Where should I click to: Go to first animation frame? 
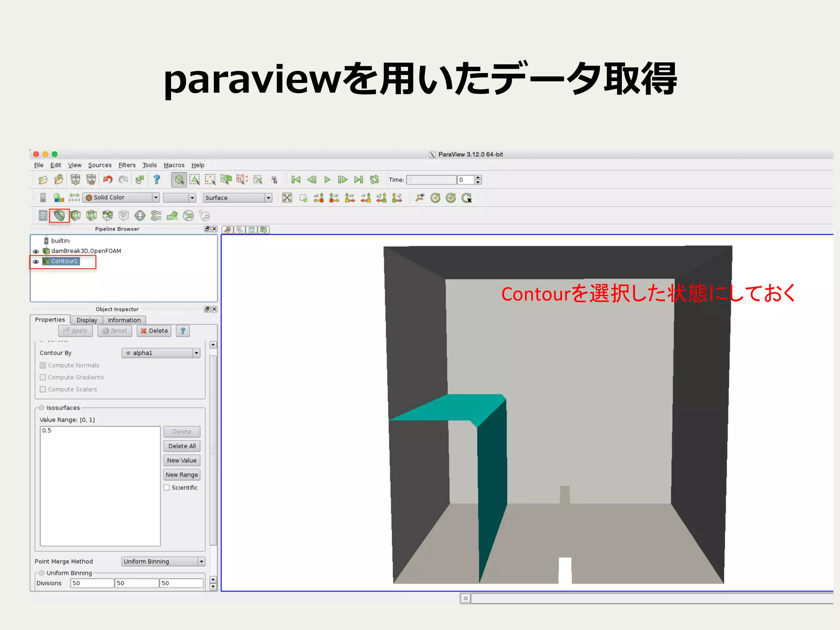click(296, 180)
